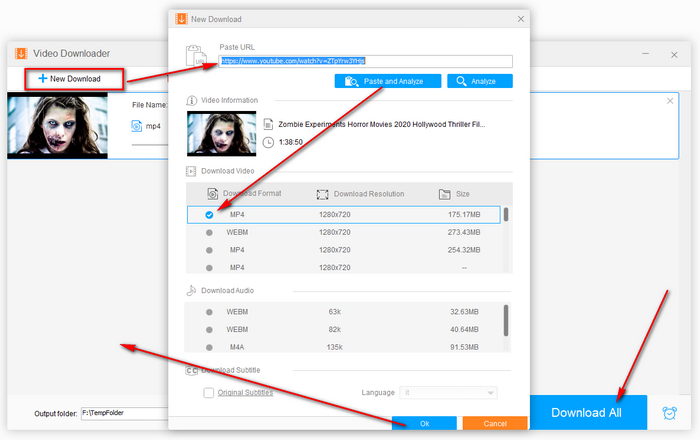Remove the download task with its X
700x440 pixels.
pos(670,101)
